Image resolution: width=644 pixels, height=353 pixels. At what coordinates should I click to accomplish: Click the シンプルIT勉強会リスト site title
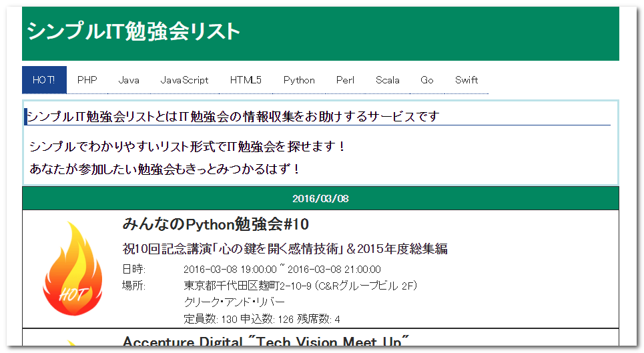(x=133, y=31)
